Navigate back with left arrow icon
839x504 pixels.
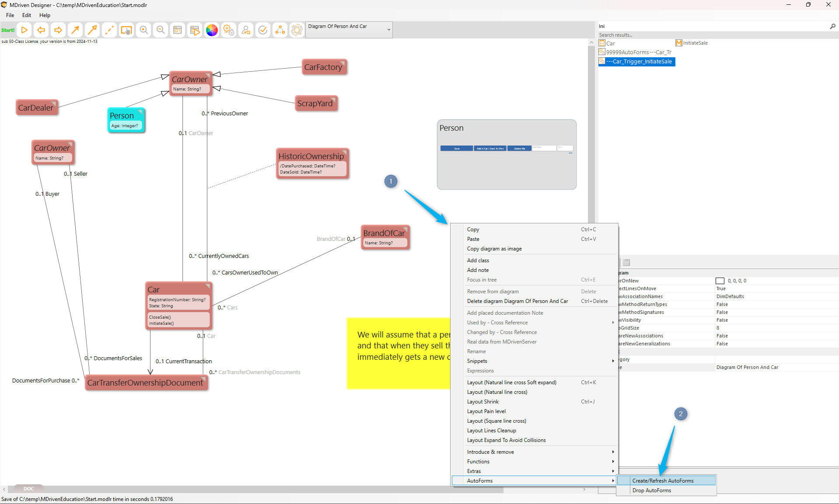click(41, 30)
